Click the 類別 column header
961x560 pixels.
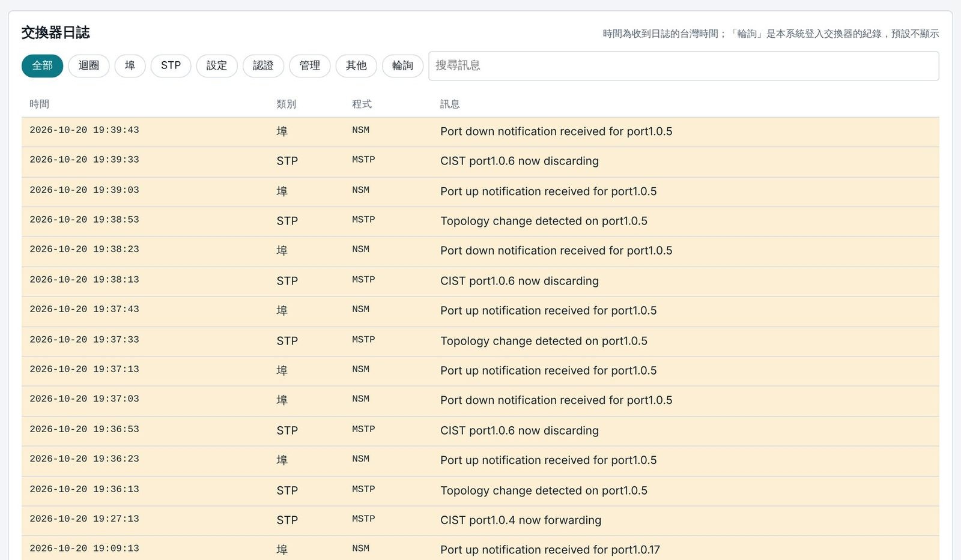[286, 104]
